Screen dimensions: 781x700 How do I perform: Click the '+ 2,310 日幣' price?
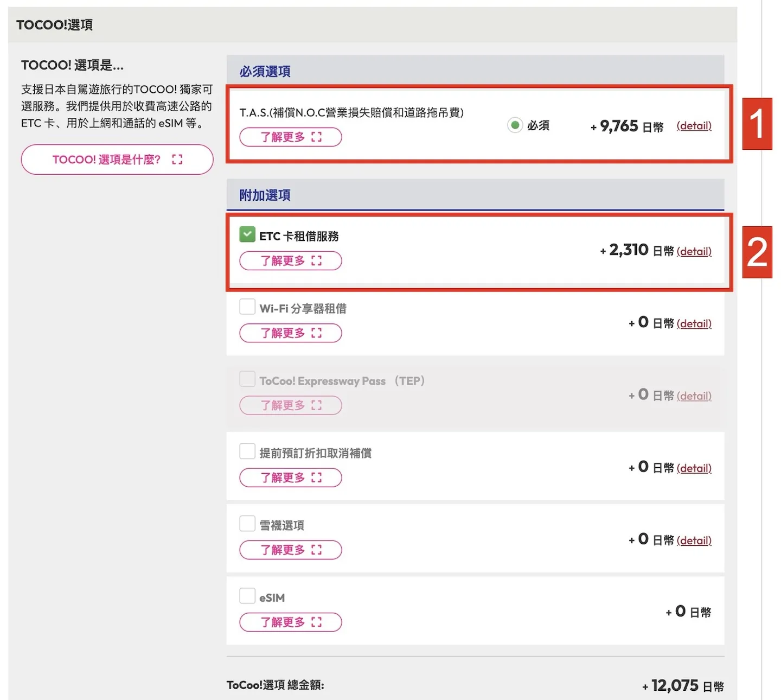[637, 250]
